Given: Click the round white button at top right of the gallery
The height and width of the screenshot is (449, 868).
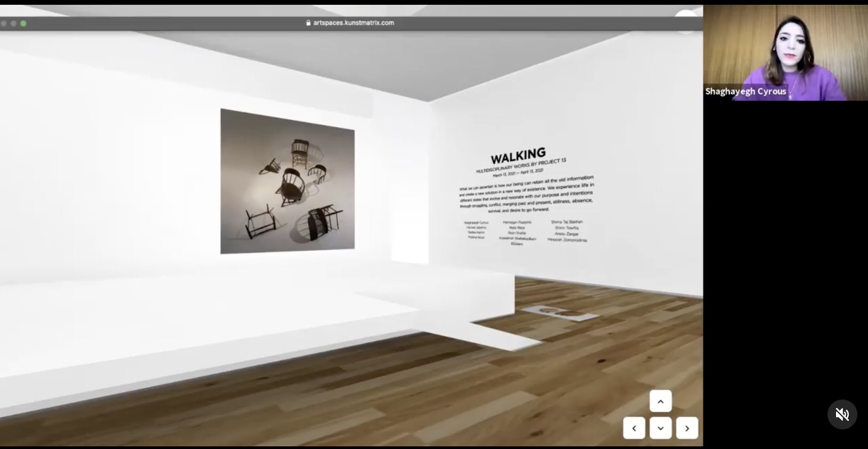Looking at the screenshot, I should (686, 21).
